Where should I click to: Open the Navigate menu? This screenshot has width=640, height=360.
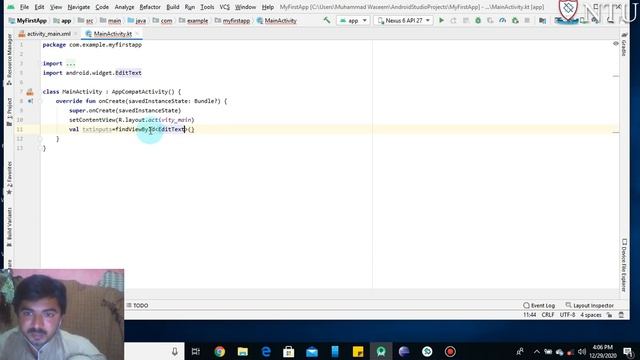click(78, 7)
